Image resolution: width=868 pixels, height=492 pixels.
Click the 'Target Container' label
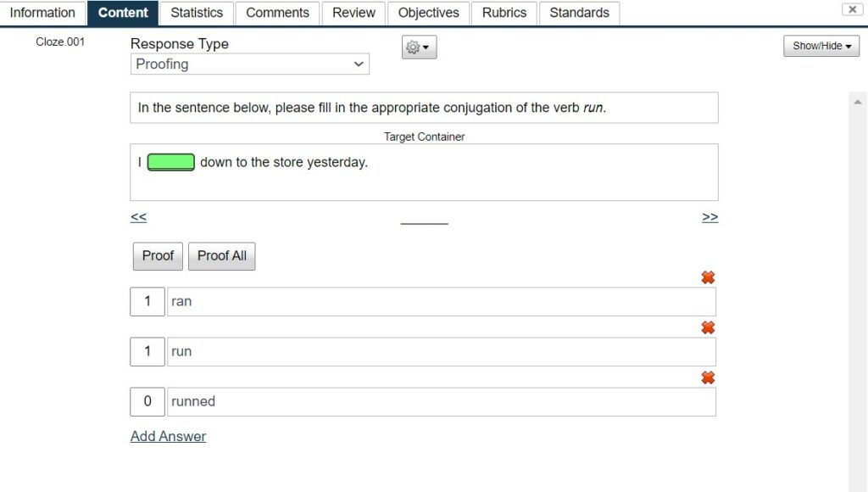[425, 137]
